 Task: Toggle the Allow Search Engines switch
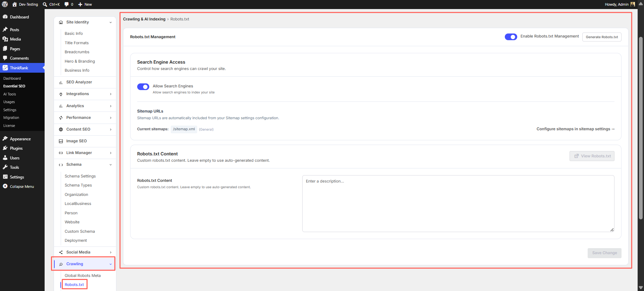tap(143, 87)
